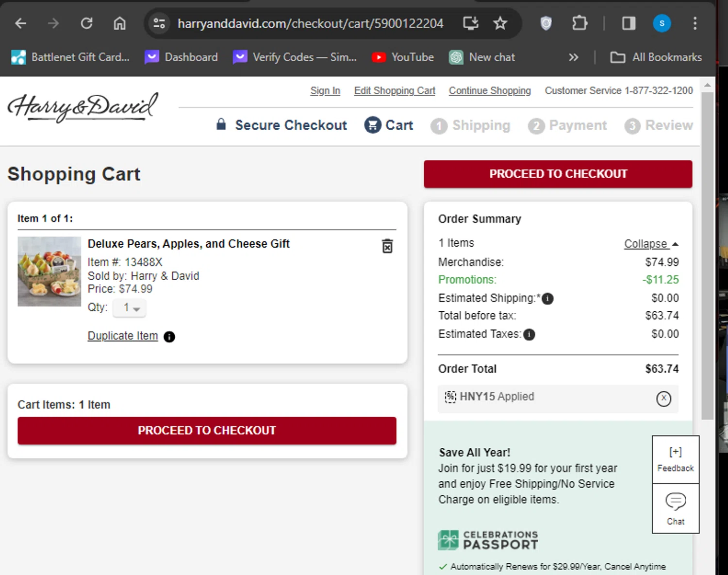Image resolution: width=728 pixels, height=575 pixels.
Task: Bookmark this page with star icon
Action: click(500, 23)
